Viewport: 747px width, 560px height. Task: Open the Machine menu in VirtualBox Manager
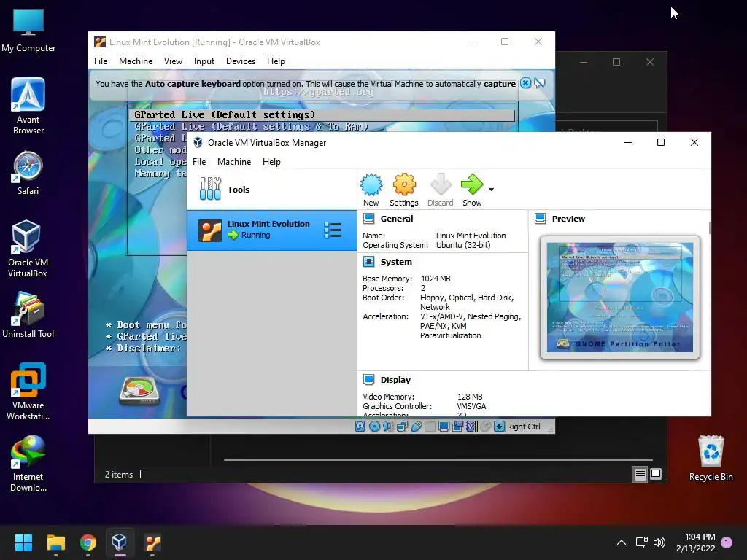pyautogui.click(x=234, y=162)
